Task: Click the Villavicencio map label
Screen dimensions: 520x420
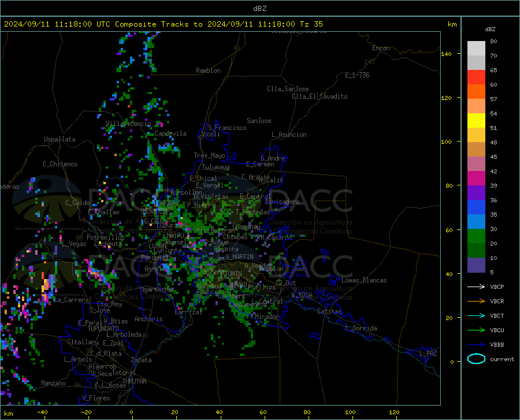Action: (128, 124)
